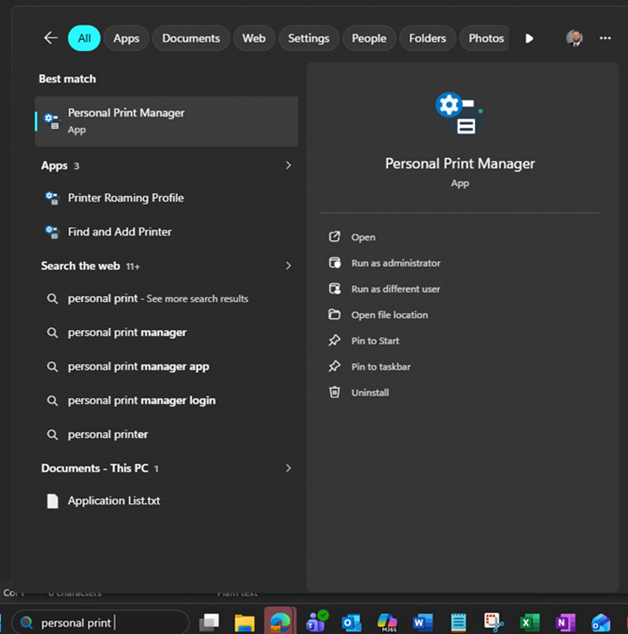Select 'personal print manager app' web suggestion

(x=167, y=366)
